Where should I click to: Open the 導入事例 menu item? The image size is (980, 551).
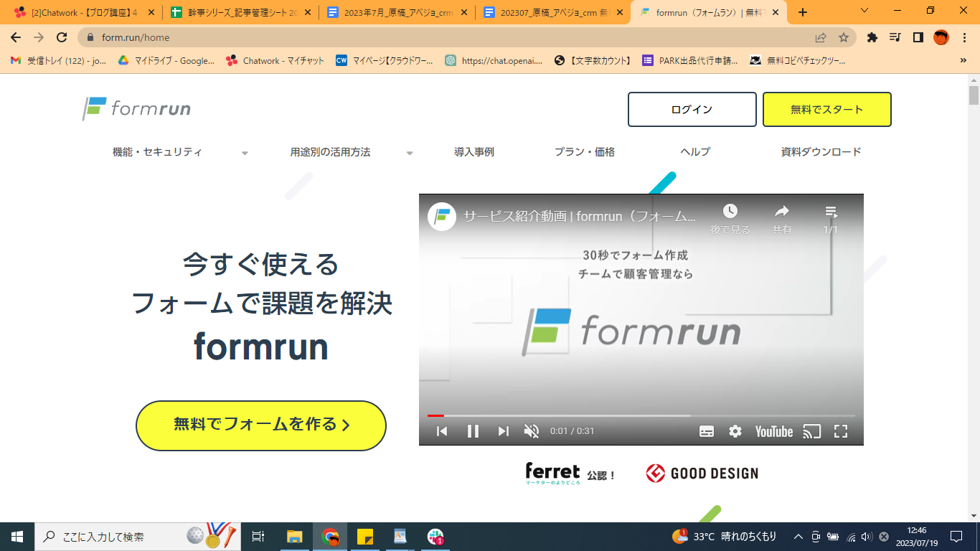click(474, 152)
